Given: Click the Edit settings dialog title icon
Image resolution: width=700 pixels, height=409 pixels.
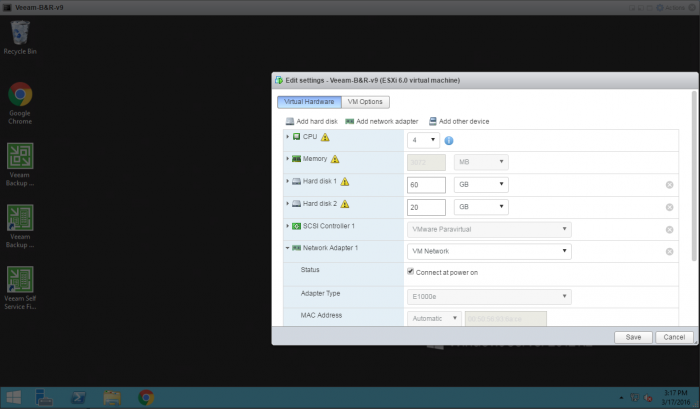Looking at the screenshot, I should point(279,80).
